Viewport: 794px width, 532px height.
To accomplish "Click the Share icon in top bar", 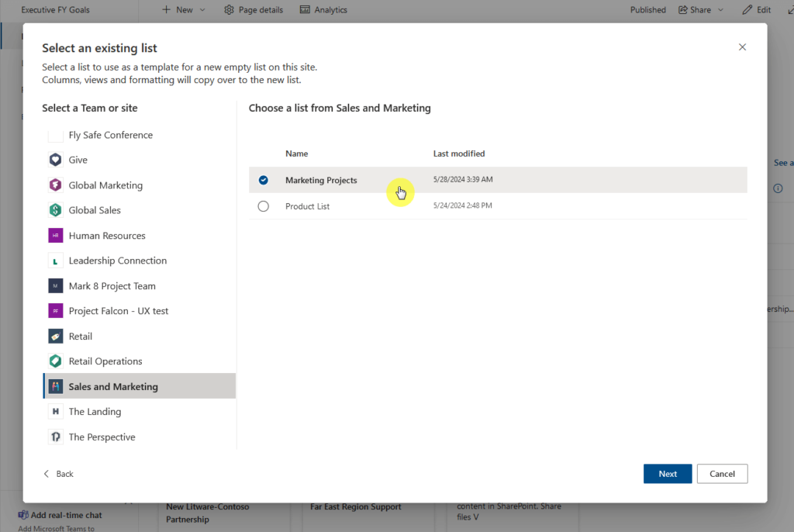I will (683, 9).
